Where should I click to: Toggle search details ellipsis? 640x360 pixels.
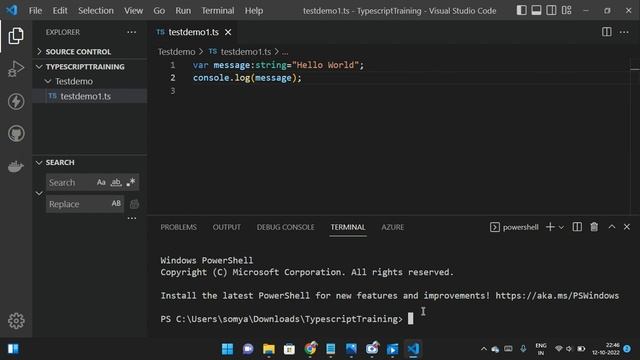pyautogui.click(x=132, y=218)
